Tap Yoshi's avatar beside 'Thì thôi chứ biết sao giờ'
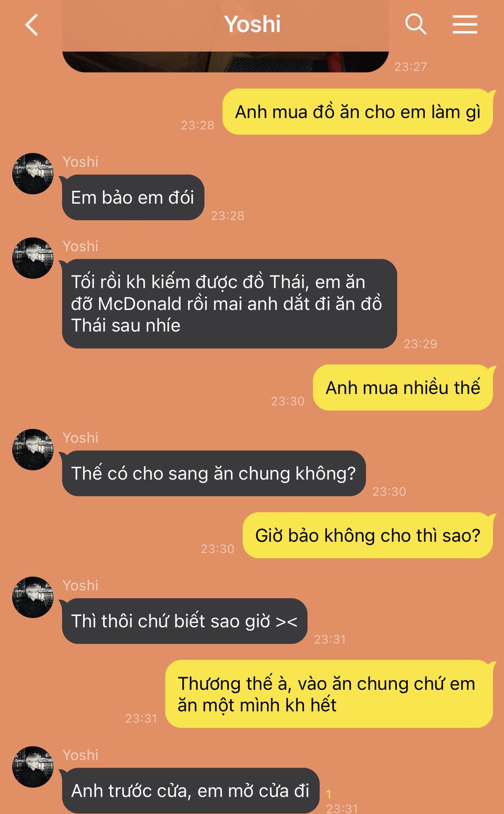 pos(33,597)
